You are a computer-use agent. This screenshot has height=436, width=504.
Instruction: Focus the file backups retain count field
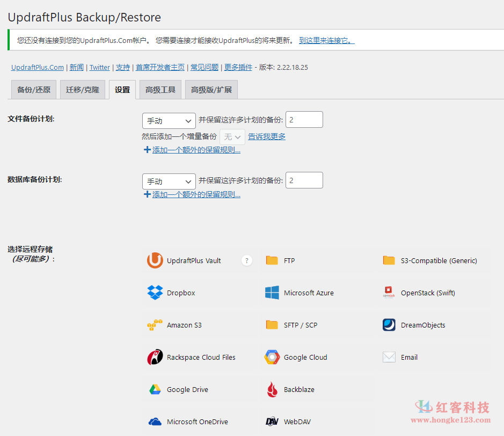[304, 120]
